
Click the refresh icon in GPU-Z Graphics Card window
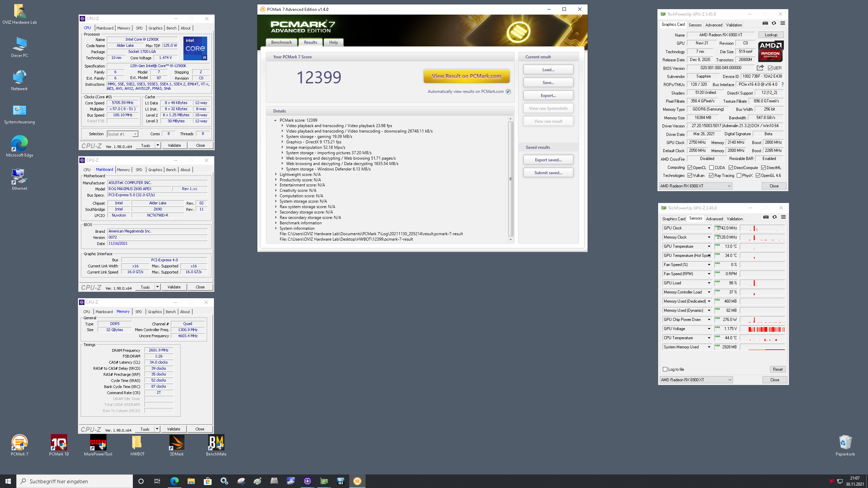click(774, 23)
